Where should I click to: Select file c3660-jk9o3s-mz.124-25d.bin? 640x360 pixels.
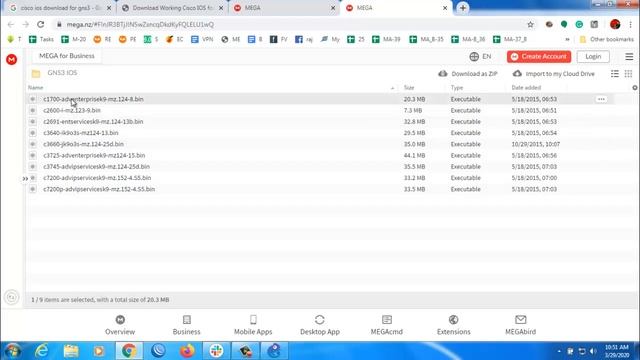83,144
